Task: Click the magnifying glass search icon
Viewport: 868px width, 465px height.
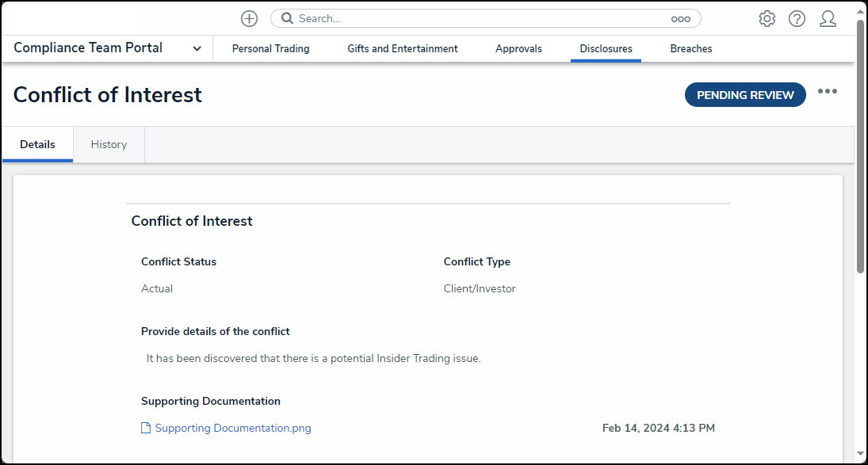Action: click(287, 18)
